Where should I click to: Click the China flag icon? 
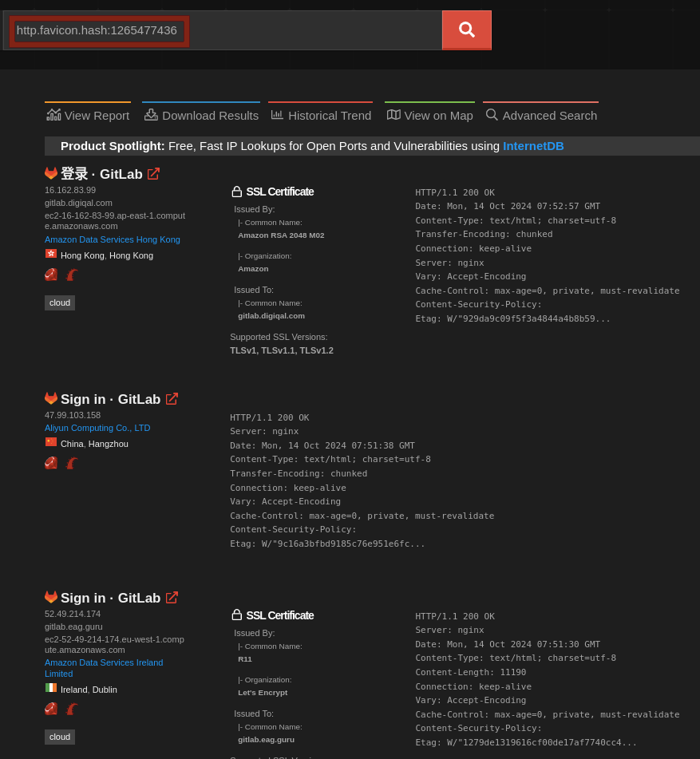pyautogui.click(x=51, y=443)
